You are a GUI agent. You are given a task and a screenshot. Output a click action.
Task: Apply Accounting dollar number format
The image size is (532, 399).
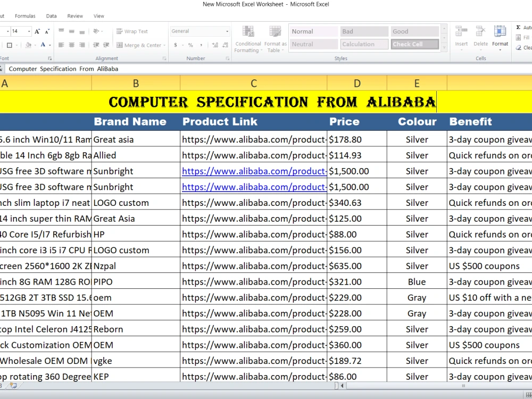coord(176,45)
